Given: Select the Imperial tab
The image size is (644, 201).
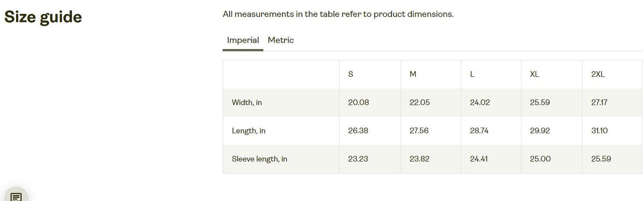Looking at the screenshot, I should pyautogui.click(x=243, y=40).
